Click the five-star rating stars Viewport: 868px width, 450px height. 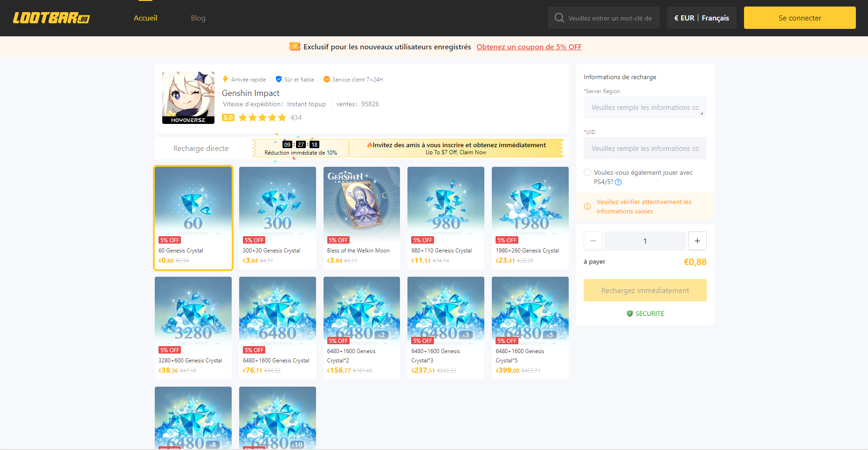coord(262,117)
